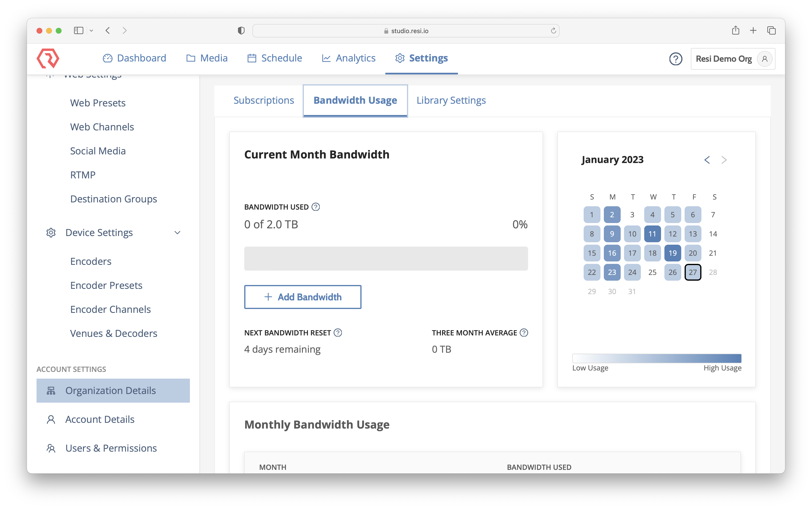The image size is (812, 509).
Task: Click Safari share icon
Action: [x=735, y=31]
